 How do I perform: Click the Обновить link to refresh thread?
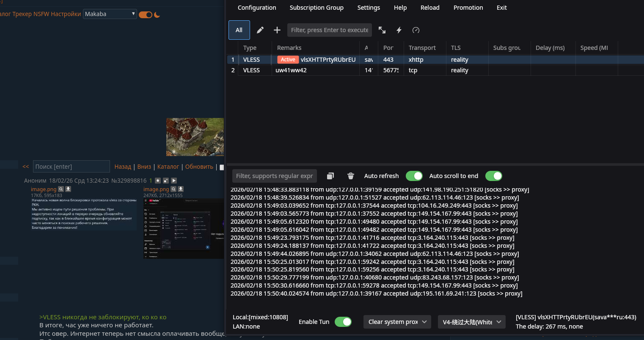click(199, 167)
